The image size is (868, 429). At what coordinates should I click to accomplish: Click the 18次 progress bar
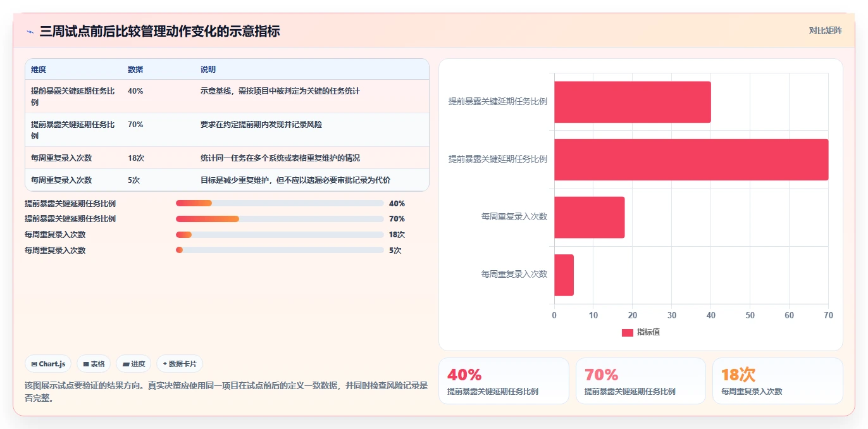280,235
